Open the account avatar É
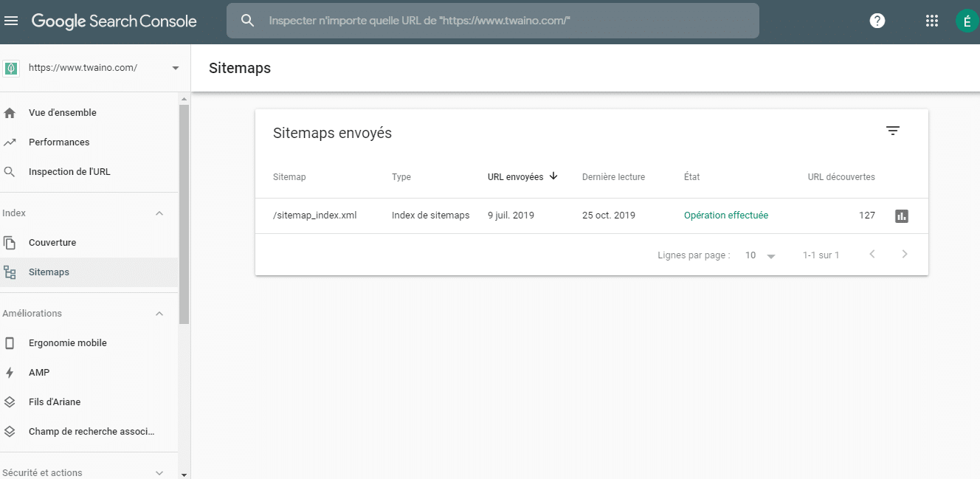Image resolution: width=980 pixels, height=479 pixels. [967, 21]
